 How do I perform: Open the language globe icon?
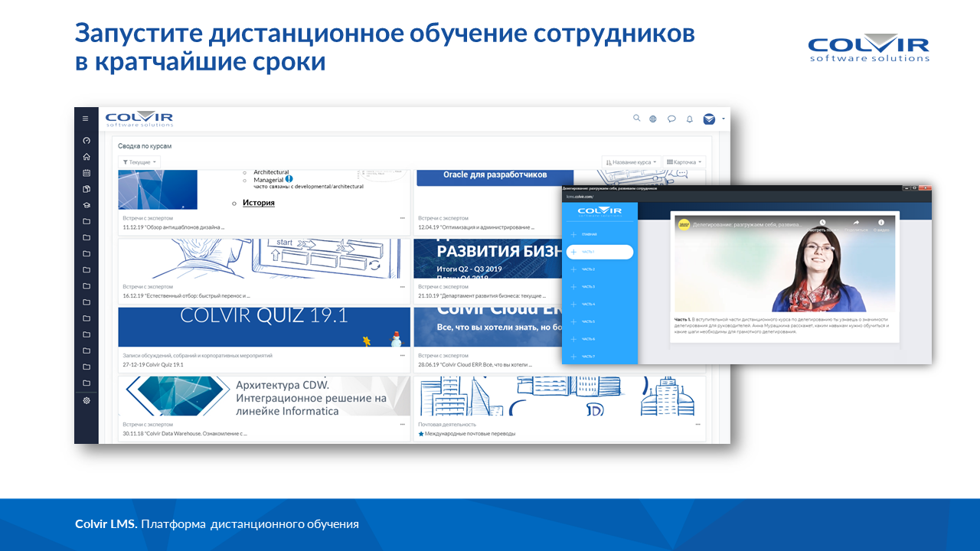pos(653,119)
